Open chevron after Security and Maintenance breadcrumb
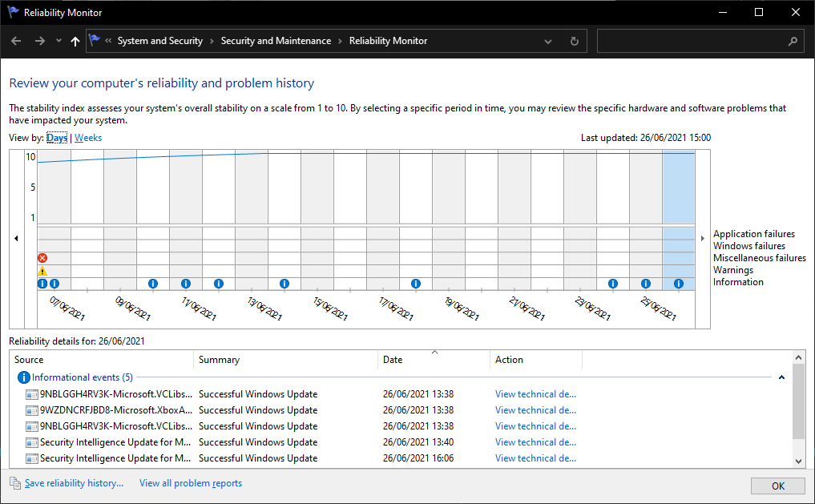Image resolution: width=815 pixels, height=504 pixels. (x=340, y=41)
